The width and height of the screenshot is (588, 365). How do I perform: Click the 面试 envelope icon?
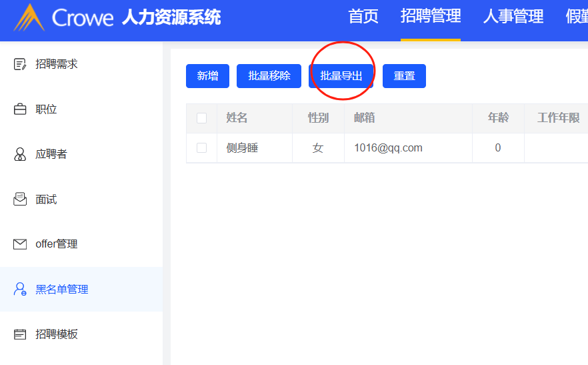click(x=20, y=199)
